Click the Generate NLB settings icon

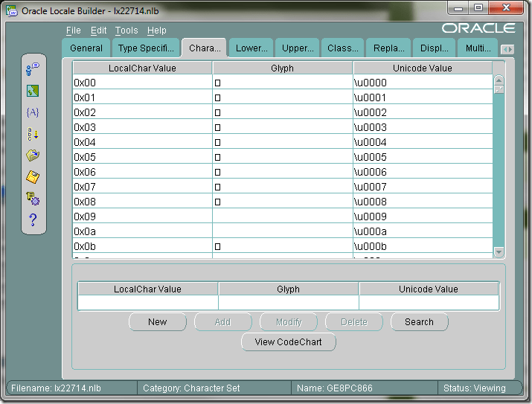(33, 199)
